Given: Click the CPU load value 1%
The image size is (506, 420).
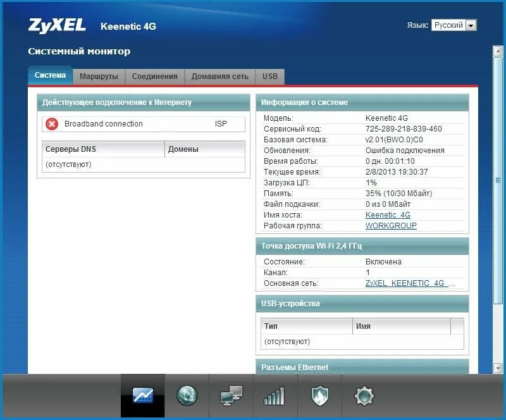Looking at the screenshot, I should click(371, 183).
